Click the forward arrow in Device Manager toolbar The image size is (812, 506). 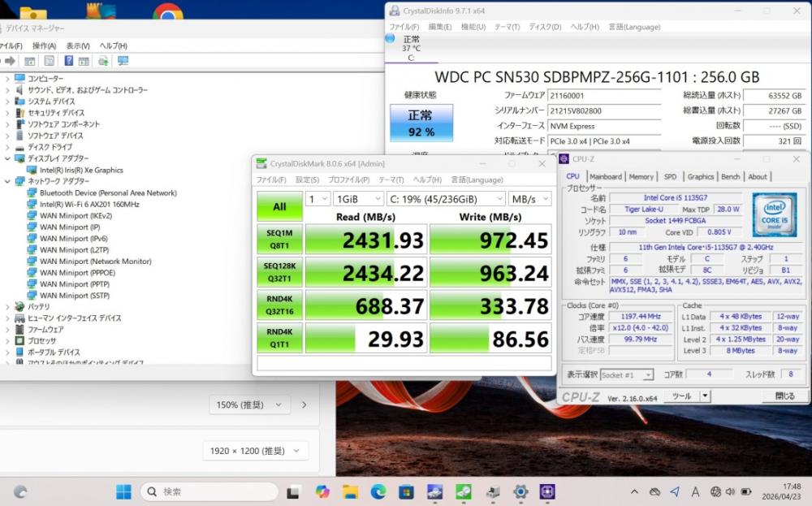[x=10, y=61]
